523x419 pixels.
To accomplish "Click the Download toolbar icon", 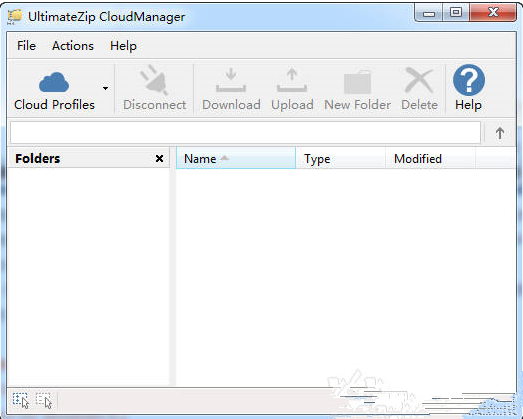I will tap(231, 80).
